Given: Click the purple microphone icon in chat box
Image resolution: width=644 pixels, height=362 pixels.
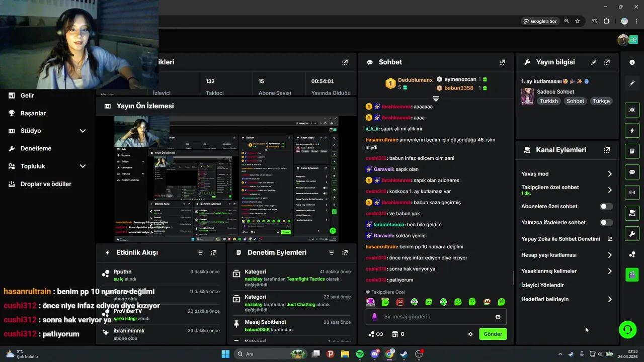Looking at the screenshot, I should coord(374,317).
